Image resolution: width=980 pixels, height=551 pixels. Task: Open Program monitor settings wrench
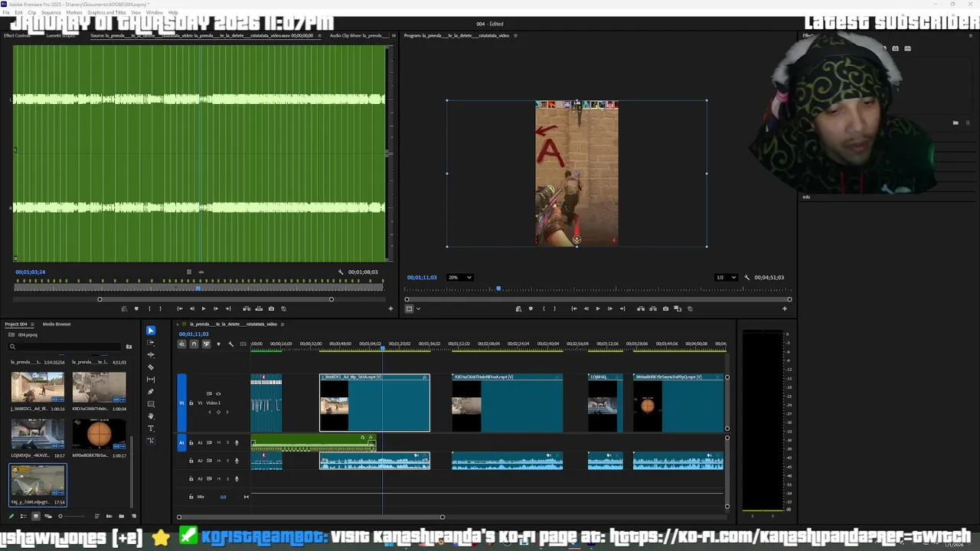coord(746,277)
